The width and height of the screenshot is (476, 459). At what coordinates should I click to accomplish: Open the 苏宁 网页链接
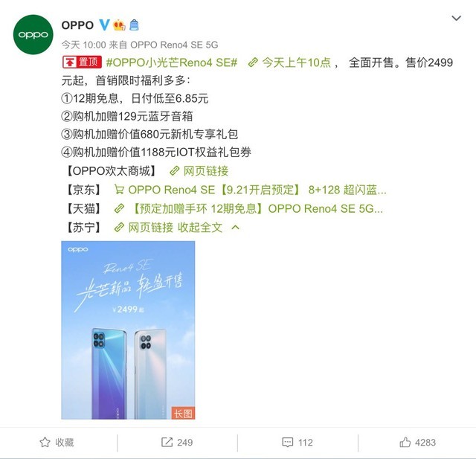pyautogui.click(x=144, y=228)
